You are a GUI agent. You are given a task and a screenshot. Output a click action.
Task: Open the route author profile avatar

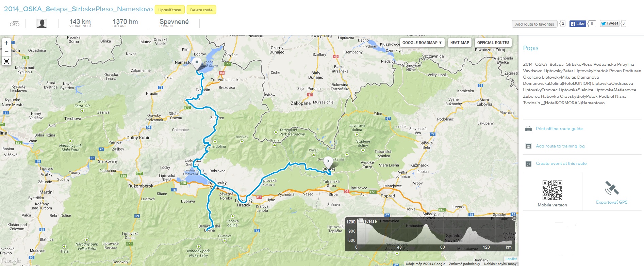42,24
